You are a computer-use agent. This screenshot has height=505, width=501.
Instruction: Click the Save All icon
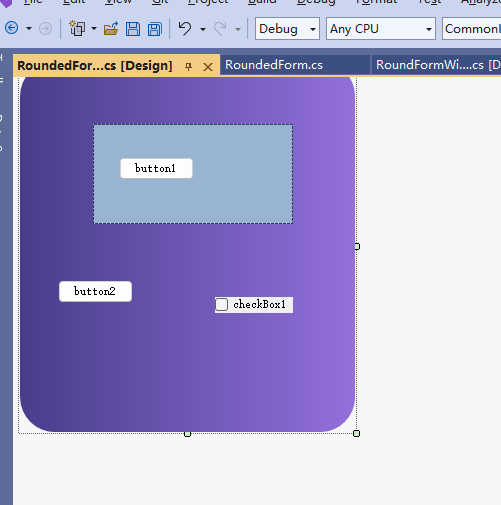coord(155,29)
